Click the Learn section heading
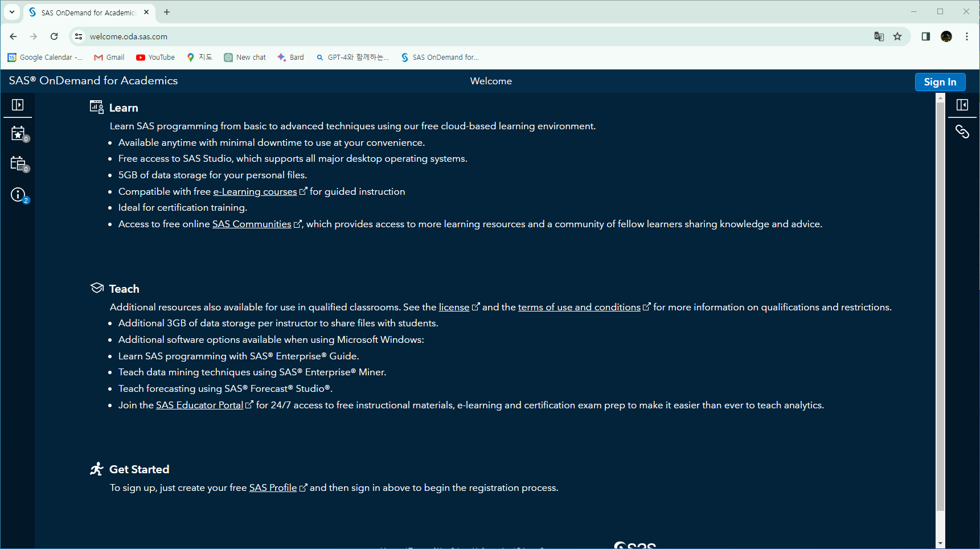 click(124, 108)
